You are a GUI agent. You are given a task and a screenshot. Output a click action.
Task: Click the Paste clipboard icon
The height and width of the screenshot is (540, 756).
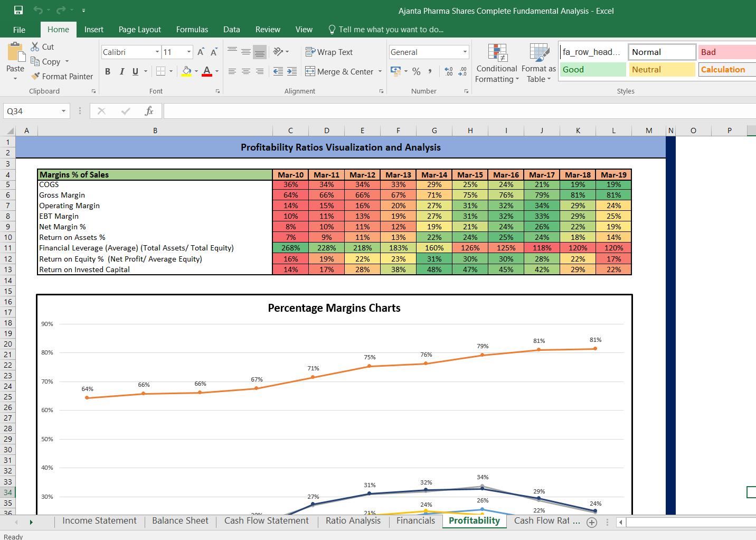16,53
